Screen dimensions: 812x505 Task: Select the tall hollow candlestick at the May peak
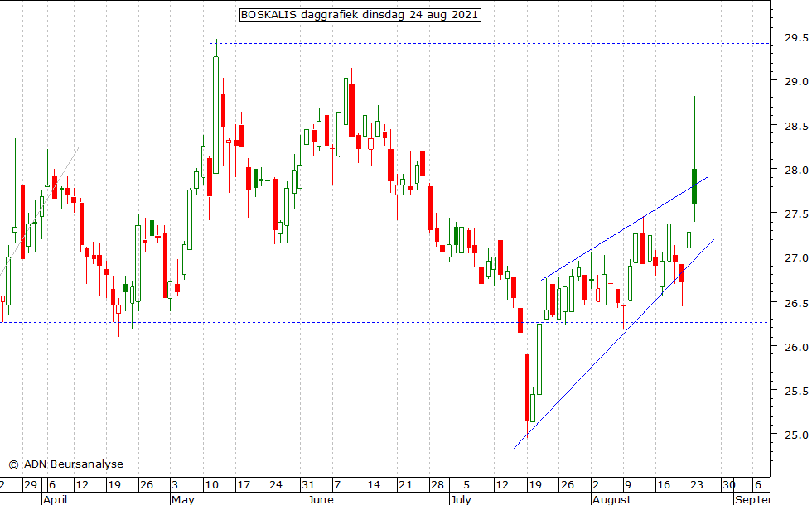(x=216, y=115)
